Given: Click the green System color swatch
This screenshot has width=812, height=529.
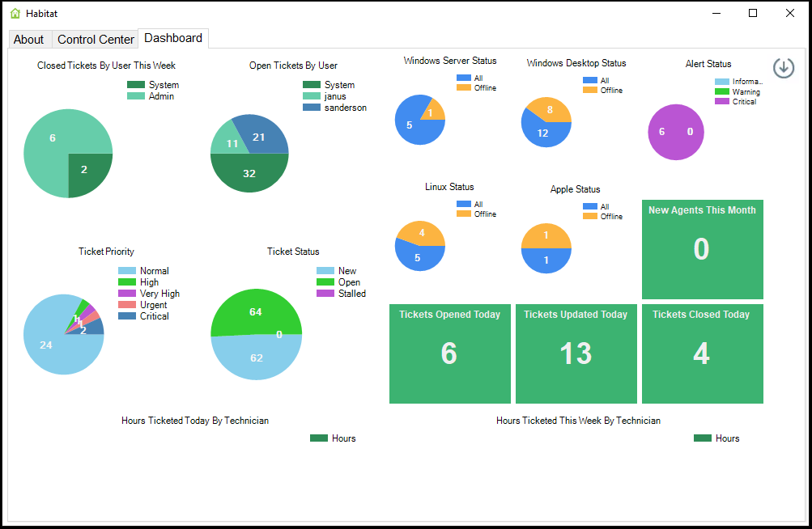Looking at the screenshot, I should [x=136, y=84].
